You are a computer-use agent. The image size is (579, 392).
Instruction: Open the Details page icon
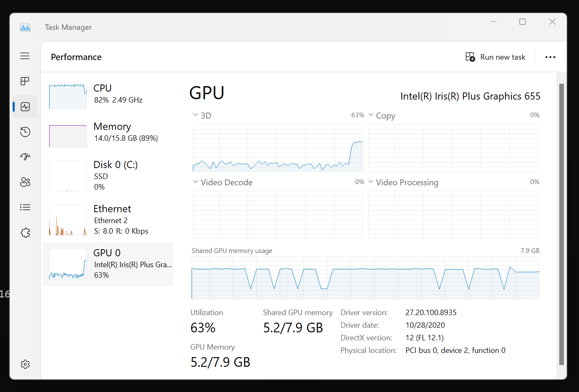coord(25,207)
